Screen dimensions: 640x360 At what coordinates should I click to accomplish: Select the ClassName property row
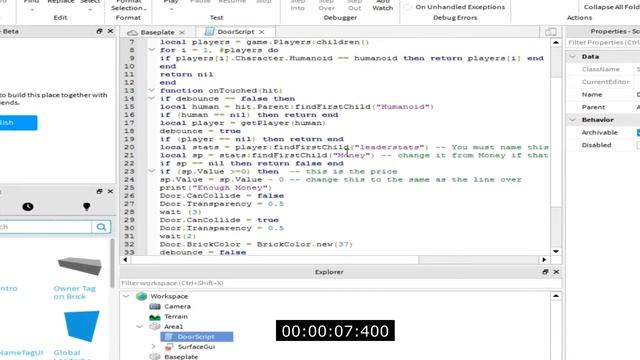pyautogui.click(x=603, y=69)
